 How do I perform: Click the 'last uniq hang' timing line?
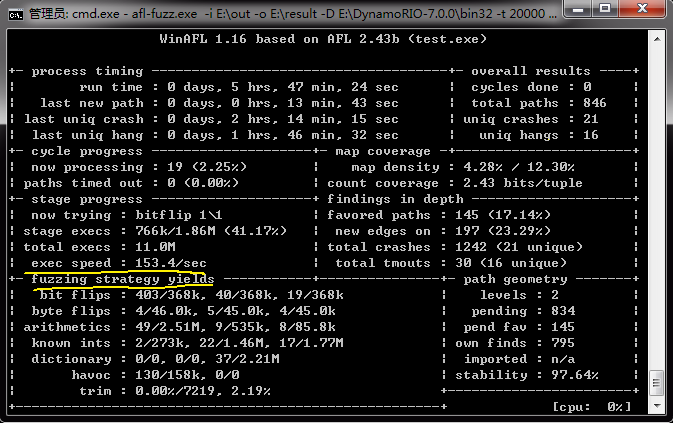215,135
